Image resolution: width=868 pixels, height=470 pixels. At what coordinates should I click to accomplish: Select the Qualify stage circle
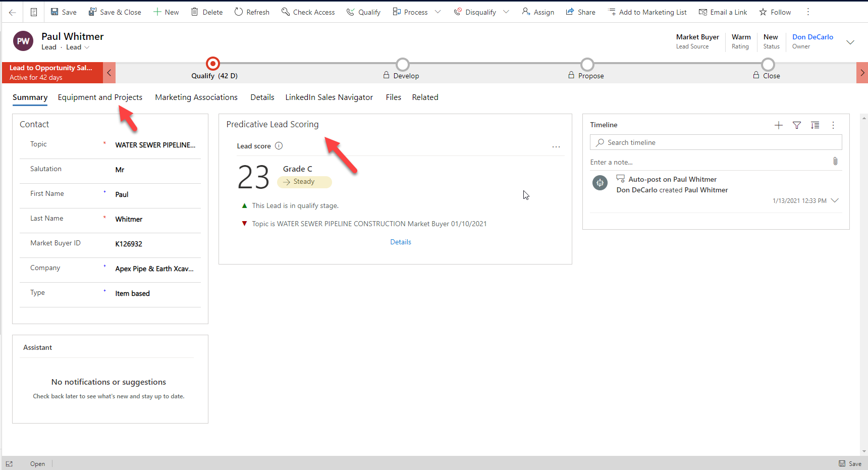click(213, 64)
